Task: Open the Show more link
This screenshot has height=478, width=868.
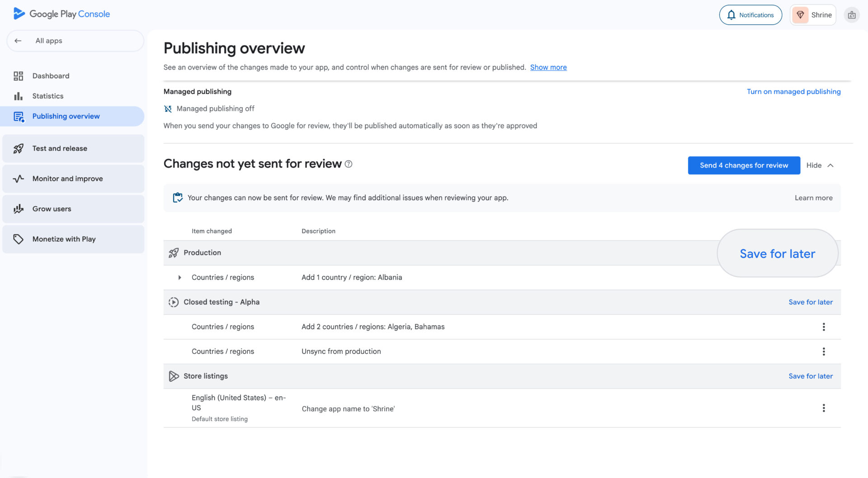Action: tap(548, 67)
